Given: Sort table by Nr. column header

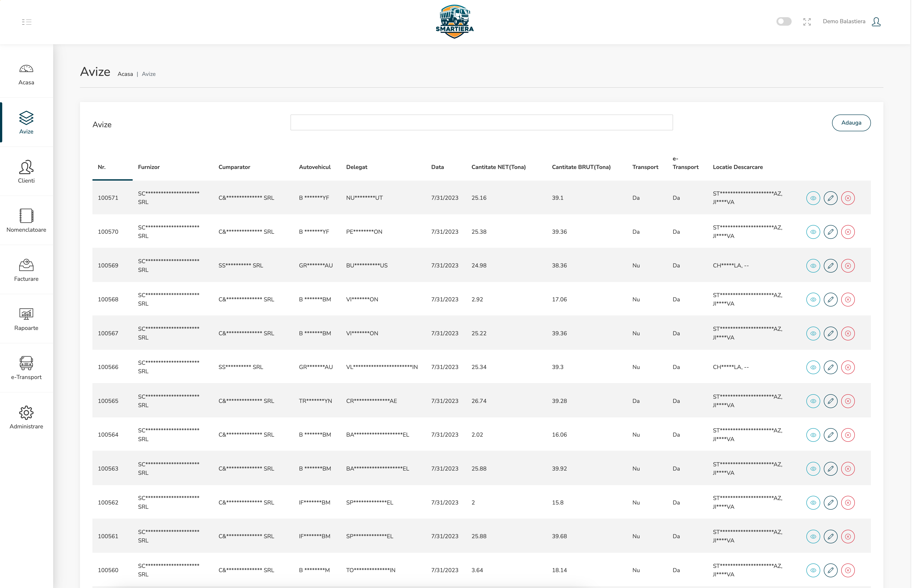Looking at the screenshot, I should coord(102,167).
